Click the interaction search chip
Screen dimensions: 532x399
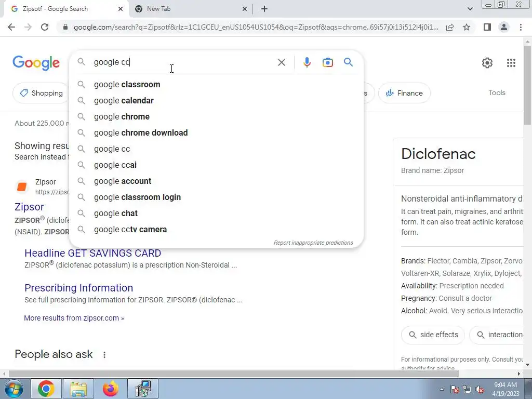click(x=497, y=335)
